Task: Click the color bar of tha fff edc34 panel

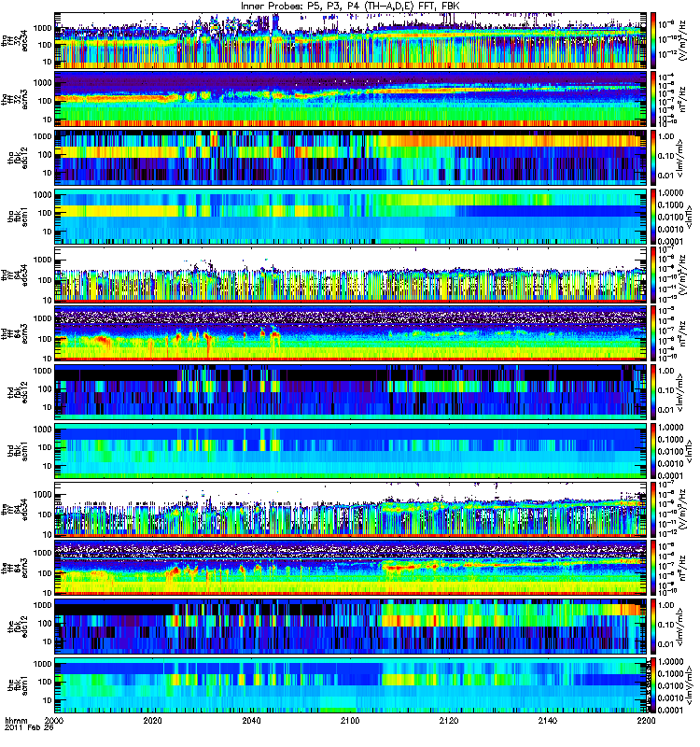Action: coord(653,40)
